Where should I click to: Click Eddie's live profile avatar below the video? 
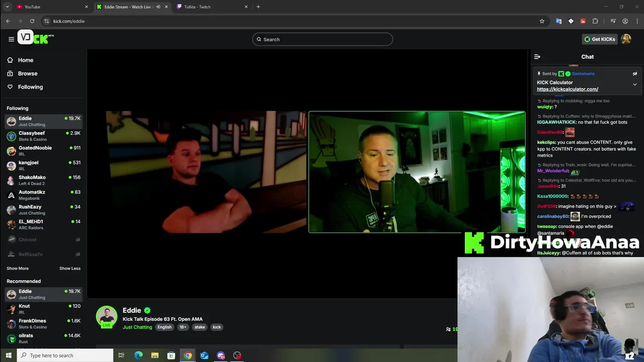click(x=107, y=317)
